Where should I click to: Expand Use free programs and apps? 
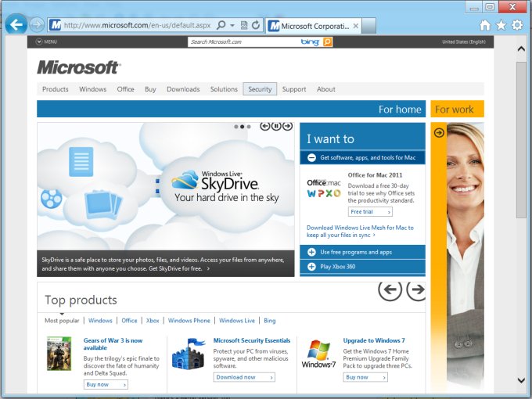coord(362,252)
